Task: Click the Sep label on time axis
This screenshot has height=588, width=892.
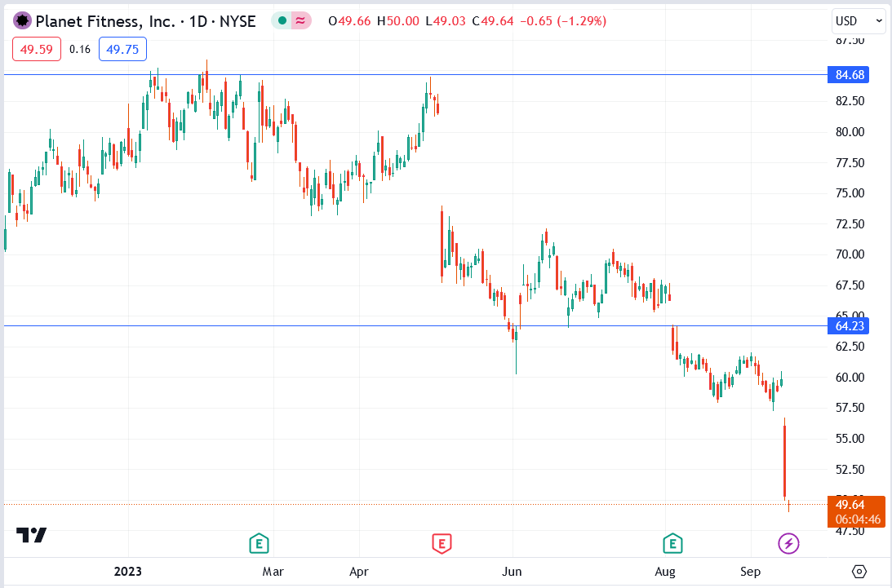Action: pyautogui.click(x=750, y=572)
